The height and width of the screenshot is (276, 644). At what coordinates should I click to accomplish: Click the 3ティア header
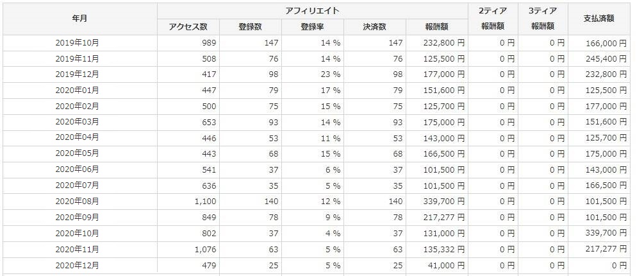(543, 11)
